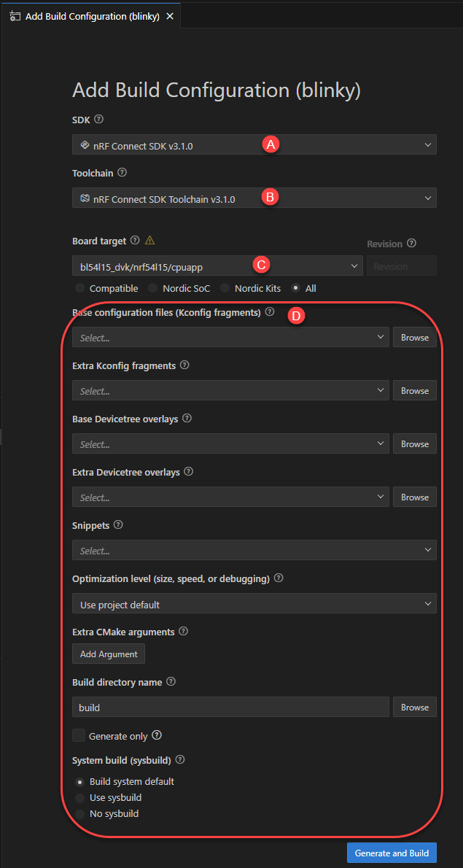Open the Optimization level dropdown
The width and height of the screenshot is (463, 868).
point(254,604)
